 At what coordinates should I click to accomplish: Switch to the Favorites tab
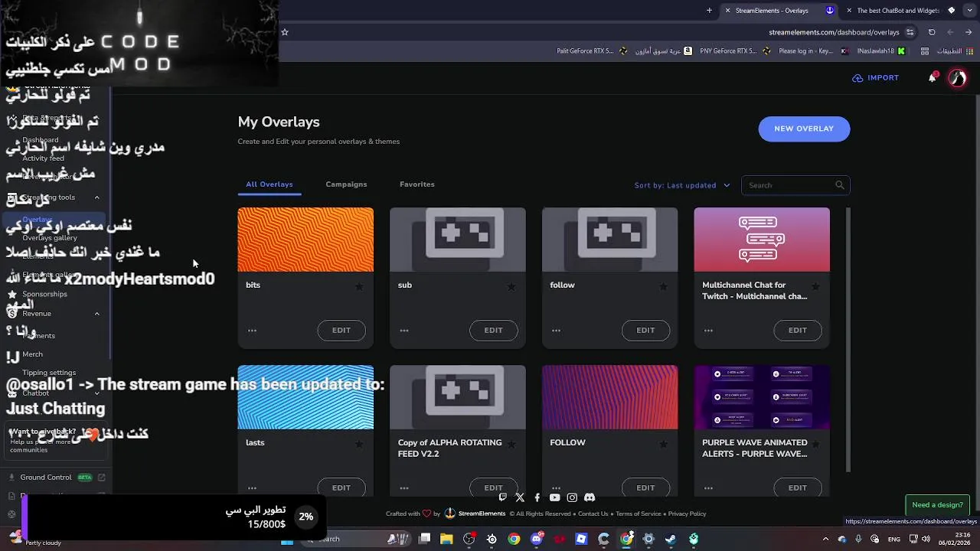[417, 184]
